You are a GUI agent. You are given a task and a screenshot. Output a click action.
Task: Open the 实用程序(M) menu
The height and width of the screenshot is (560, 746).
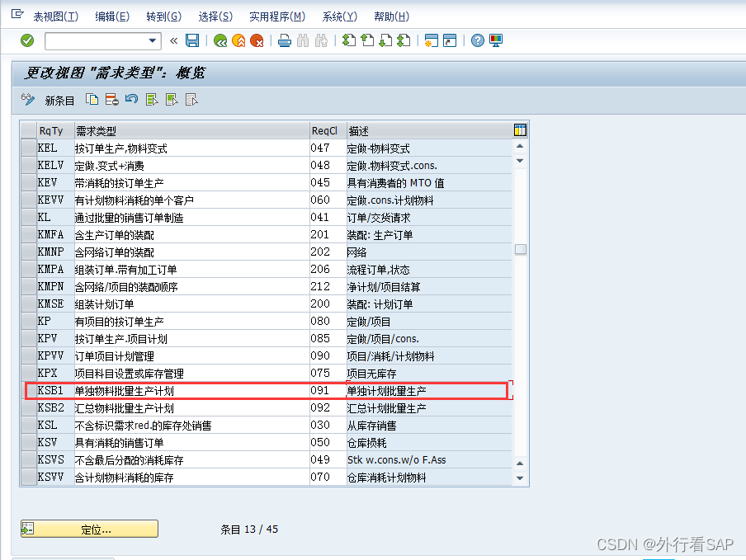click(x=277, y=16)
